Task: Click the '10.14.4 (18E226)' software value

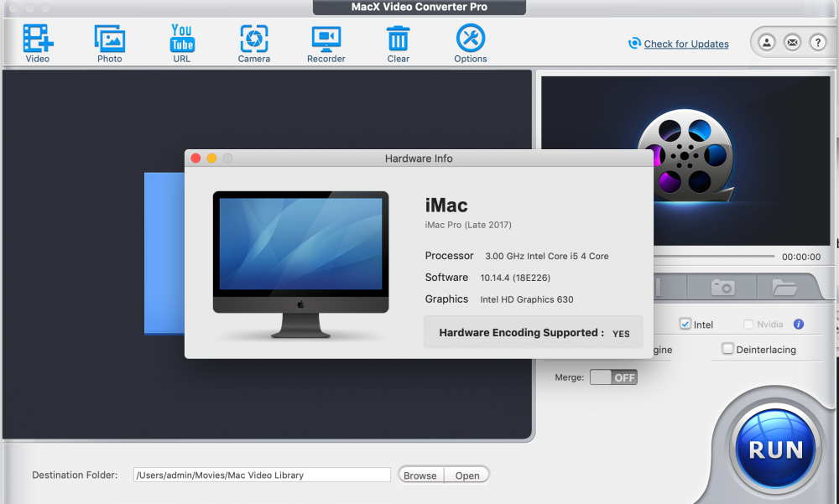Action: [515, 278]
